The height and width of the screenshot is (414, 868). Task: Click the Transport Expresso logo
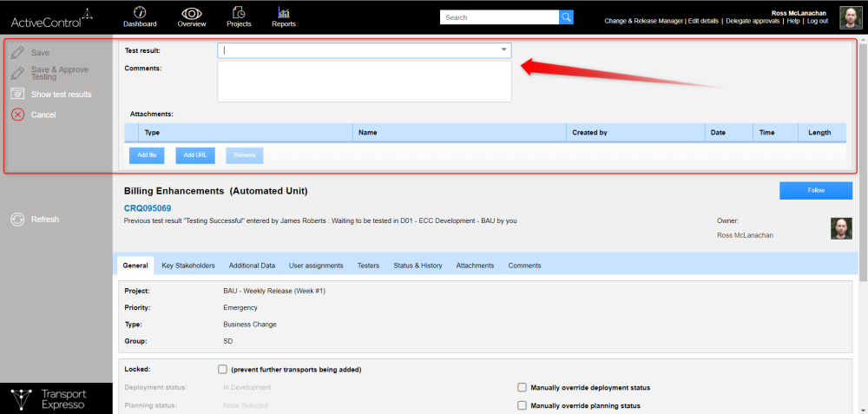49,399
